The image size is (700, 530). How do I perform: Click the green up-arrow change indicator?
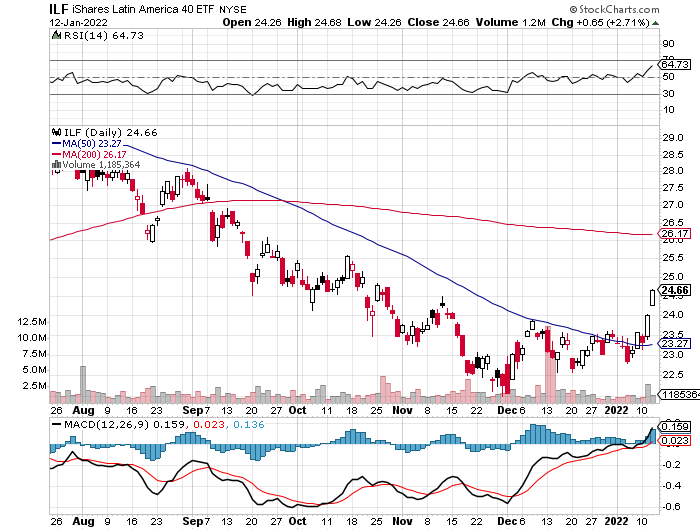pos(655,23)
